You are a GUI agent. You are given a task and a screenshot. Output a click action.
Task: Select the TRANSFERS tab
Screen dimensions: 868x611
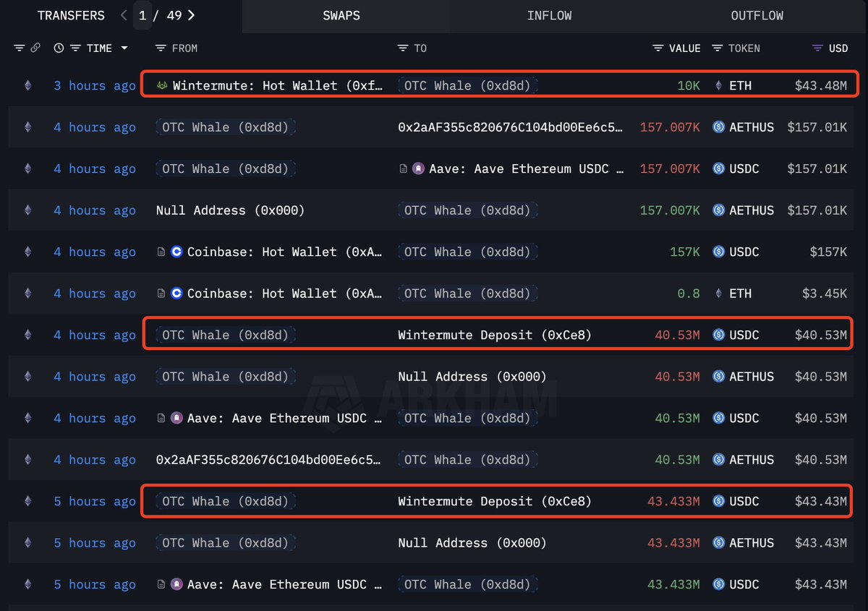pyautogui.click(x=71, y=15)
